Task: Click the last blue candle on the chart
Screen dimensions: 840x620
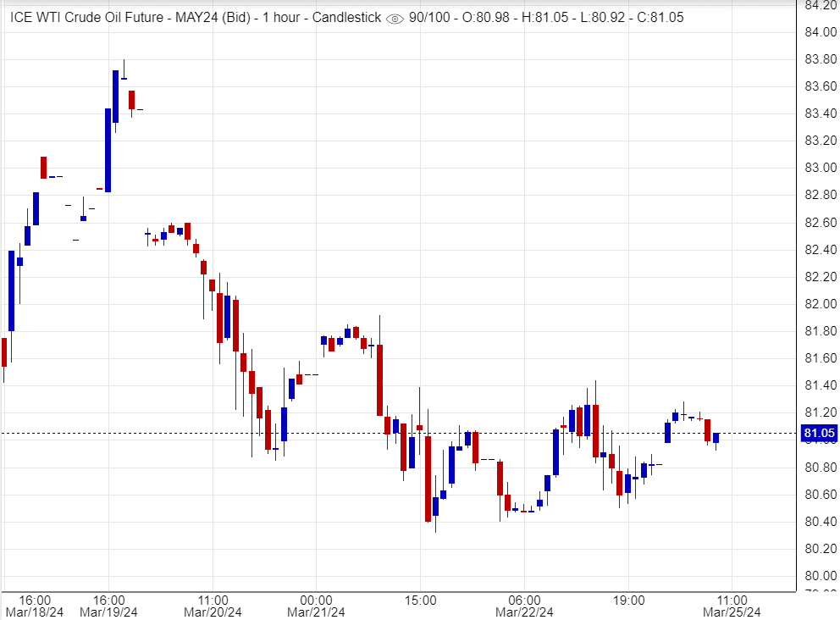Action: 716,438
